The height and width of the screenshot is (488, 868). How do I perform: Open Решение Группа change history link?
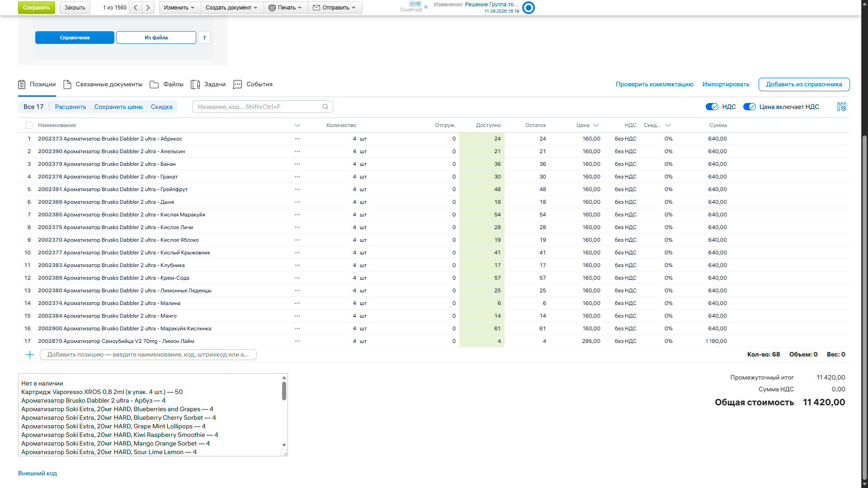pyautogui.click(x=492, y=5)
